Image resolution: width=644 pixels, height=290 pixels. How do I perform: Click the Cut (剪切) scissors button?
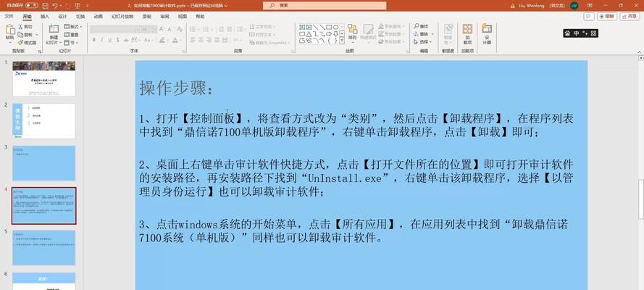pyautogui.click(x=25, y=26)
